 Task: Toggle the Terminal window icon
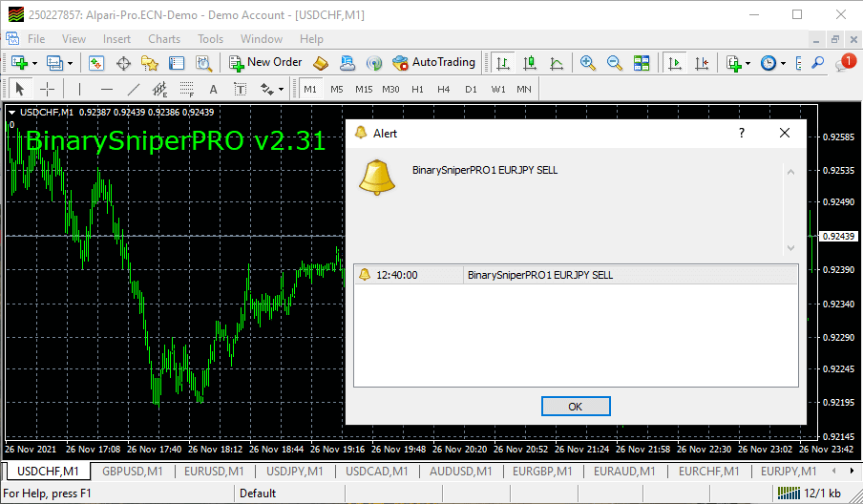pos(176,63)
